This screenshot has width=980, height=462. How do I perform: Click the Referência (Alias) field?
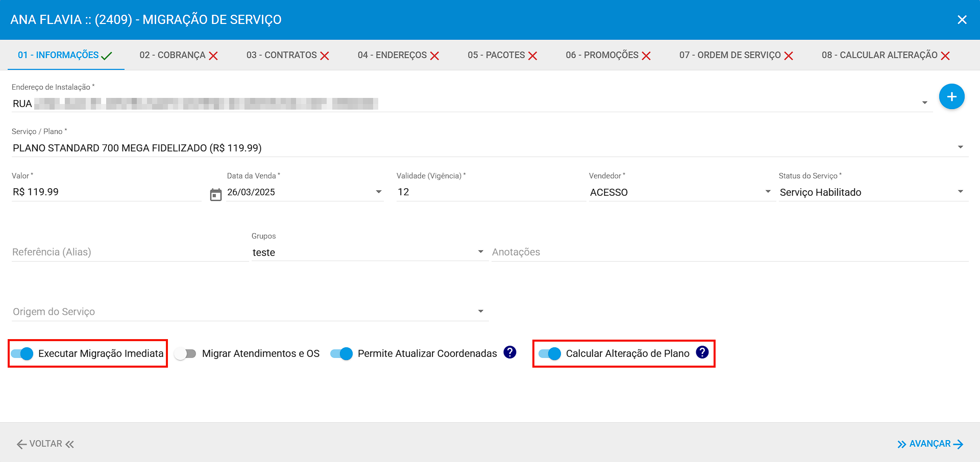click(130, 252)
